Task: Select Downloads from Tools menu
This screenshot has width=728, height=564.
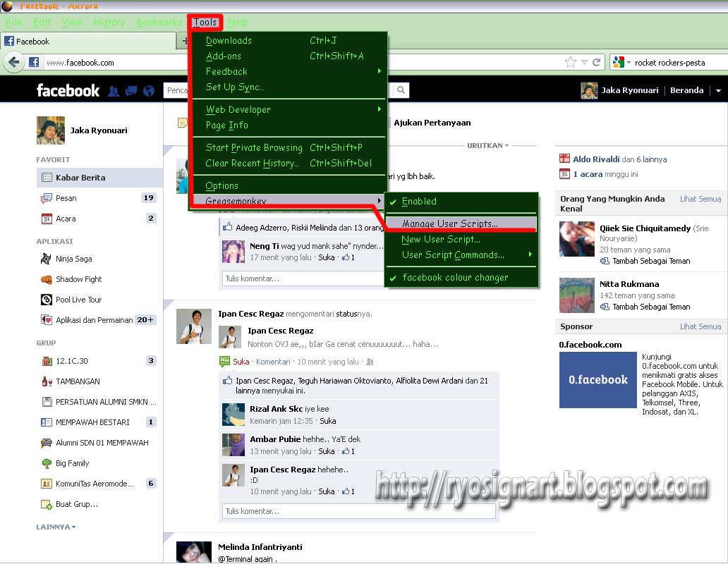Action: pyautogui.click(x=289, y=41)
